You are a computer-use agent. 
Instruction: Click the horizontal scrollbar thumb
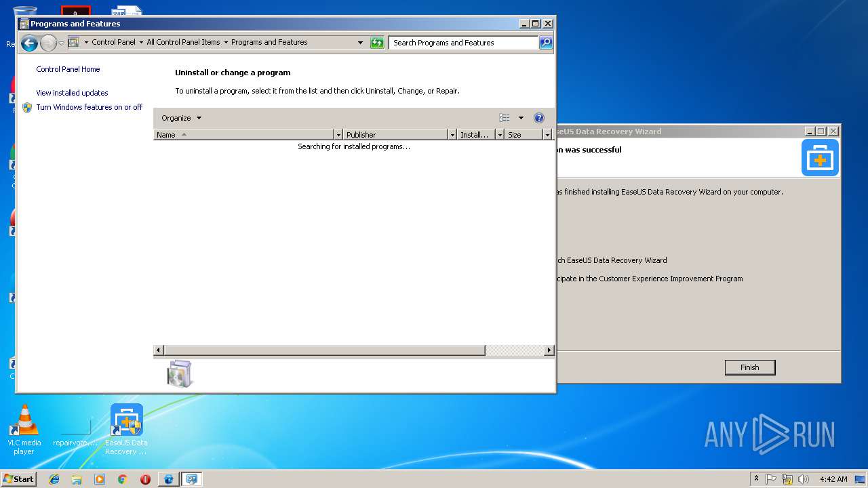pos(324,350)
